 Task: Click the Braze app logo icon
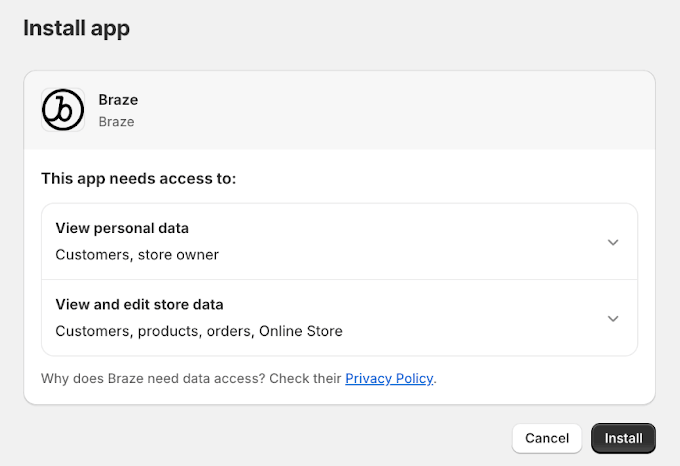(x=63, y=110)
